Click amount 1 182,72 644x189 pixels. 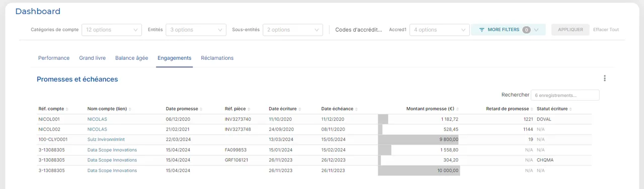coord(449,119)
